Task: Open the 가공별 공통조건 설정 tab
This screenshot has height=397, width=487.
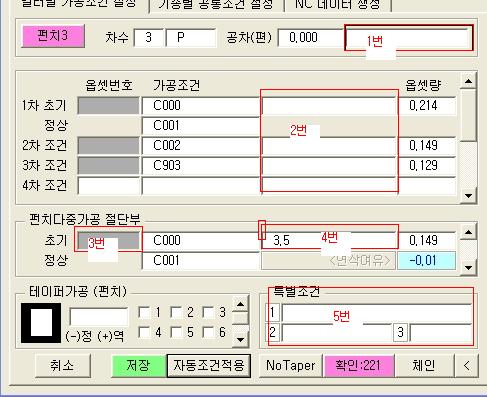Action: click(217, 5)
